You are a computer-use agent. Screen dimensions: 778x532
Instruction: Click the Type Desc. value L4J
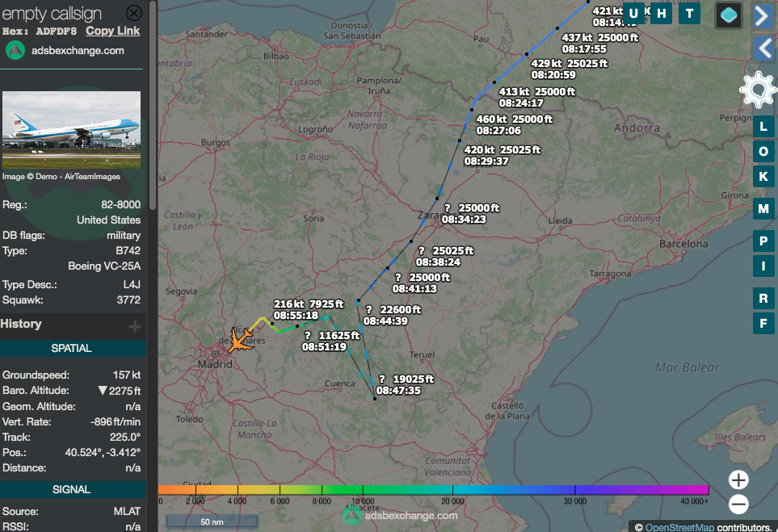[x=132, y=285]
